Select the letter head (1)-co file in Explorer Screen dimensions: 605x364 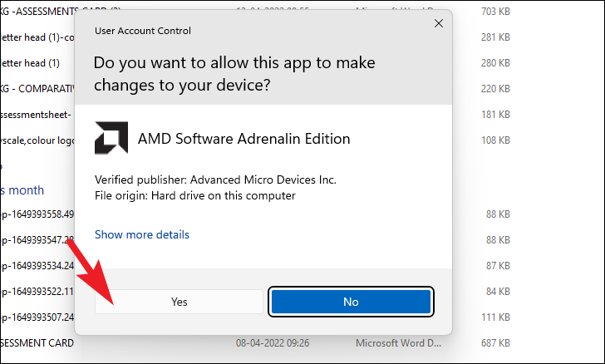coord(37,37)
